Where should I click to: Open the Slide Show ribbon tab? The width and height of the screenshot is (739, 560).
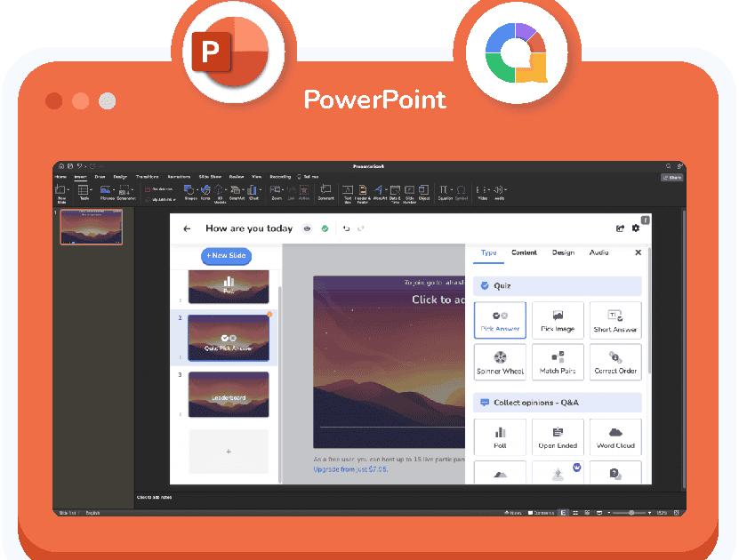click(x=210, y=177)
